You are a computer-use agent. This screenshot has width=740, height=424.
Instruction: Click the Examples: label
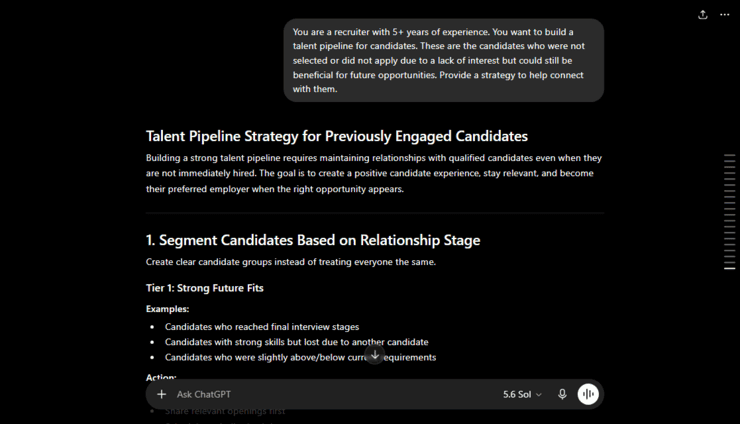[x=168, y=309]
